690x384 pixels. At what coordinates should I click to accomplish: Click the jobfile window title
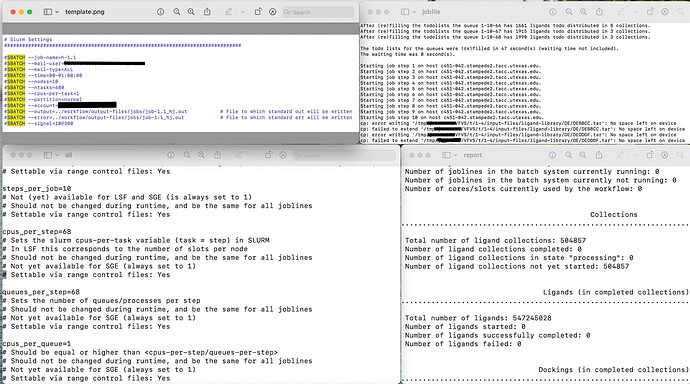[x=431, y=12]
